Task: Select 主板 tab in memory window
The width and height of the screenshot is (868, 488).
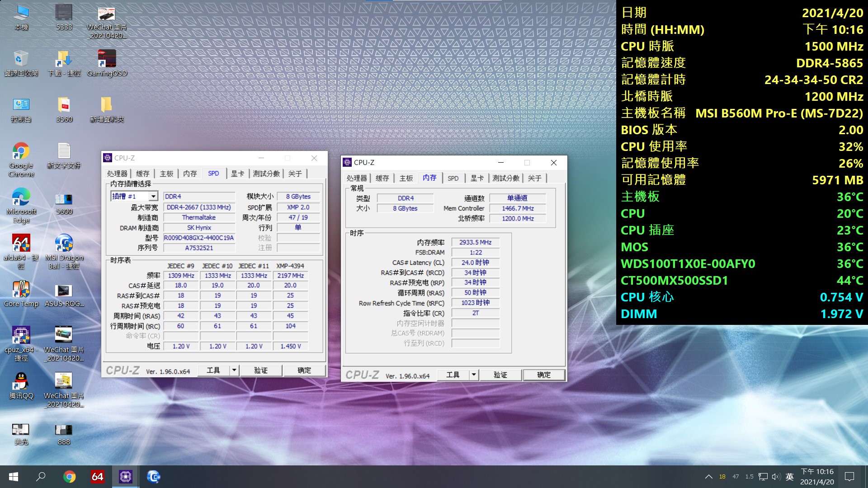Action: 406,178
